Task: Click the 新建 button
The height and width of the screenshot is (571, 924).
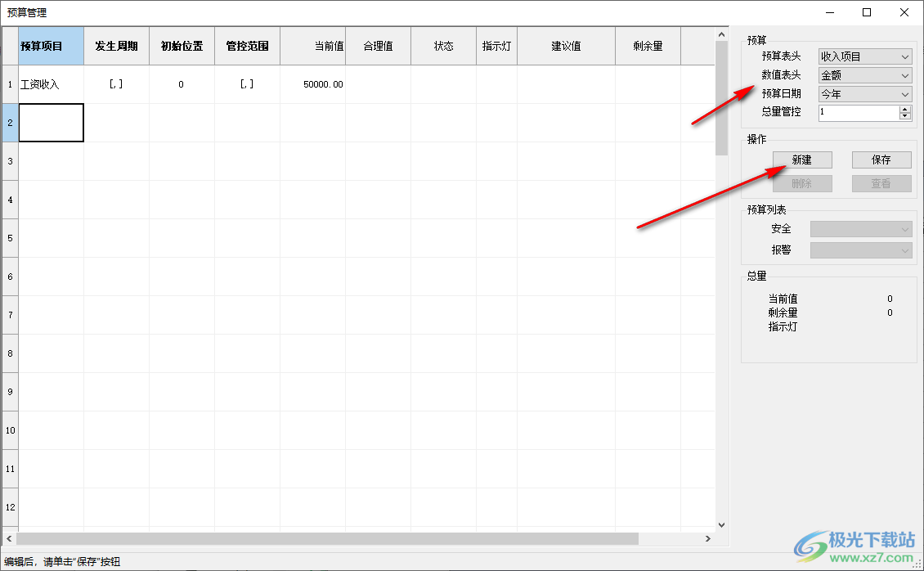Action: coord(802,160)
